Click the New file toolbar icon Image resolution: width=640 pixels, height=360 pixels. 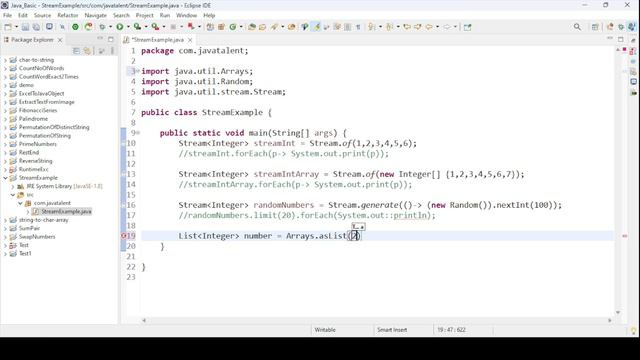[8, 27]
